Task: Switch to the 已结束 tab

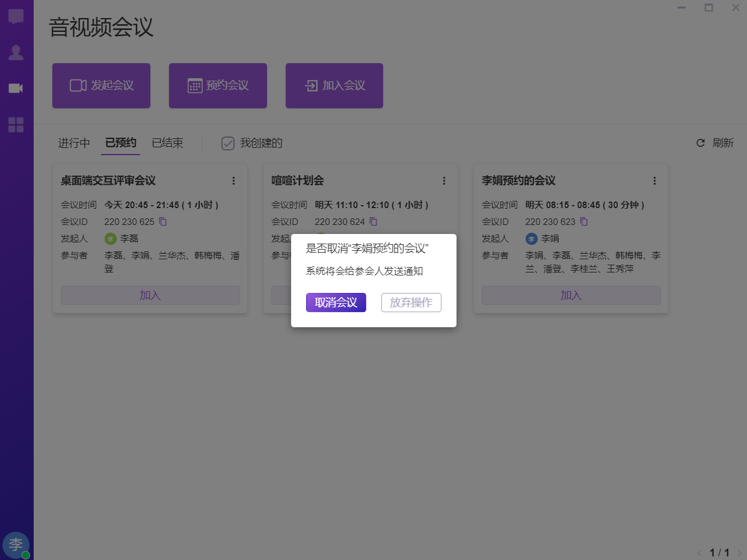Action: pyautogui.click(x=167, y=143)
